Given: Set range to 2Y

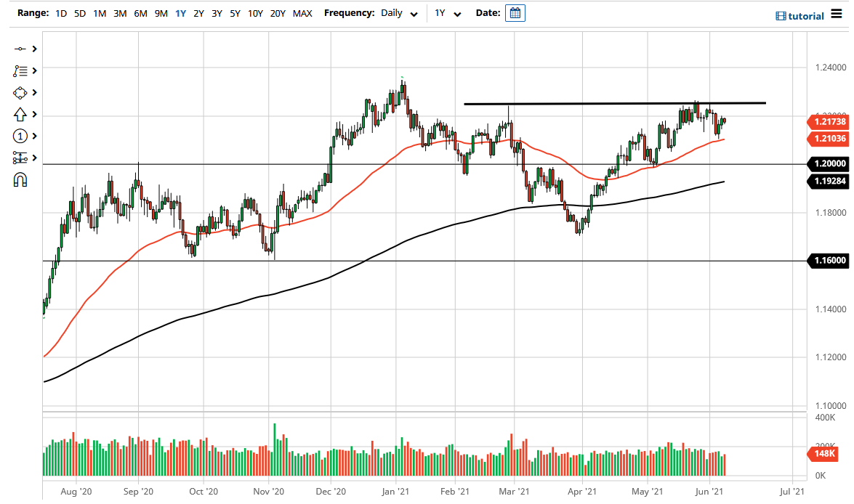Looking at the screenshot, I should 199,13.
